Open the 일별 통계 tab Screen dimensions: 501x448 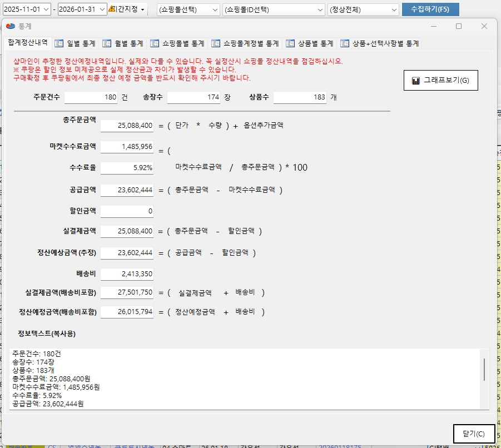76,43
